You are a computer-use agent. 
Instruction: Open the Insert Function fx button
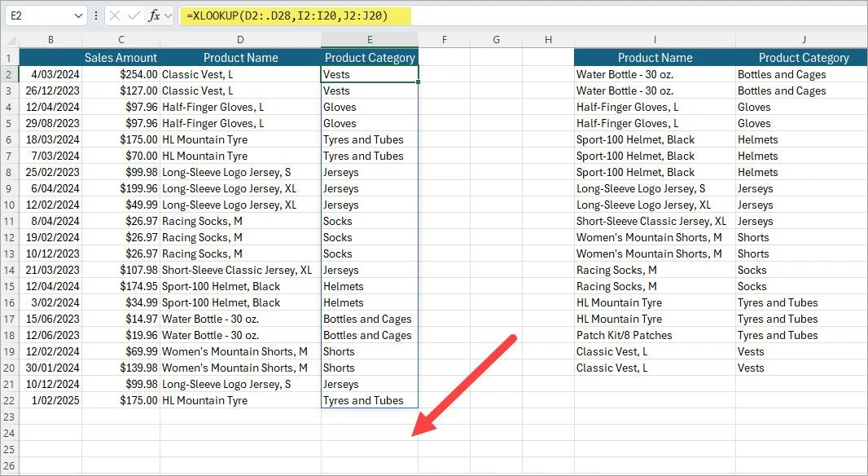tap(155, 16)
